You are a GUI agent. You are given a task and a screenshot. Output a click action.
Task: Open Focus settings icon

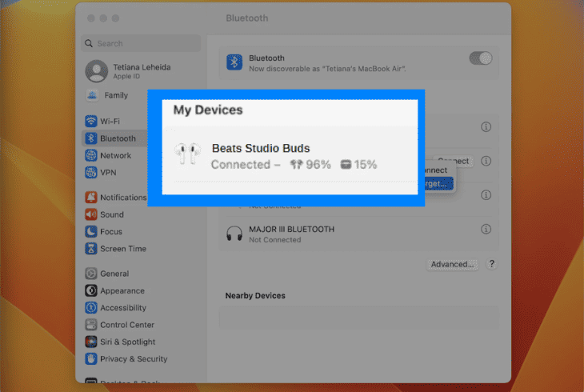point(91,231)
